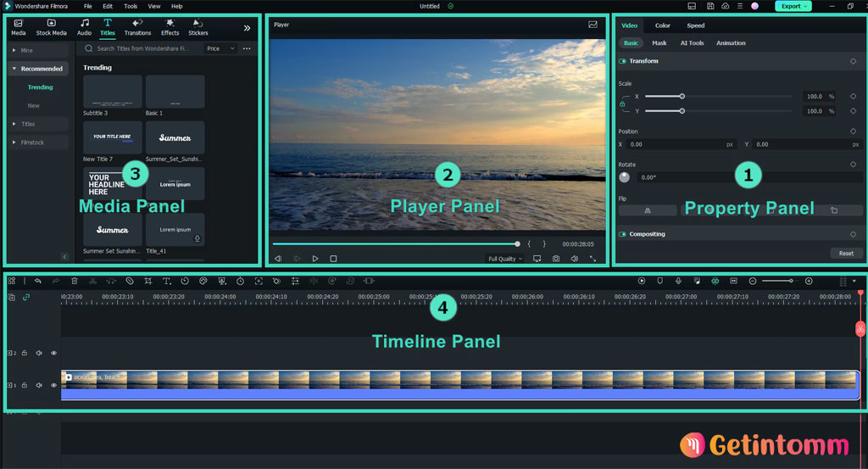Open the Color palette tool
The image size is (868, 469).
(203, 282)
